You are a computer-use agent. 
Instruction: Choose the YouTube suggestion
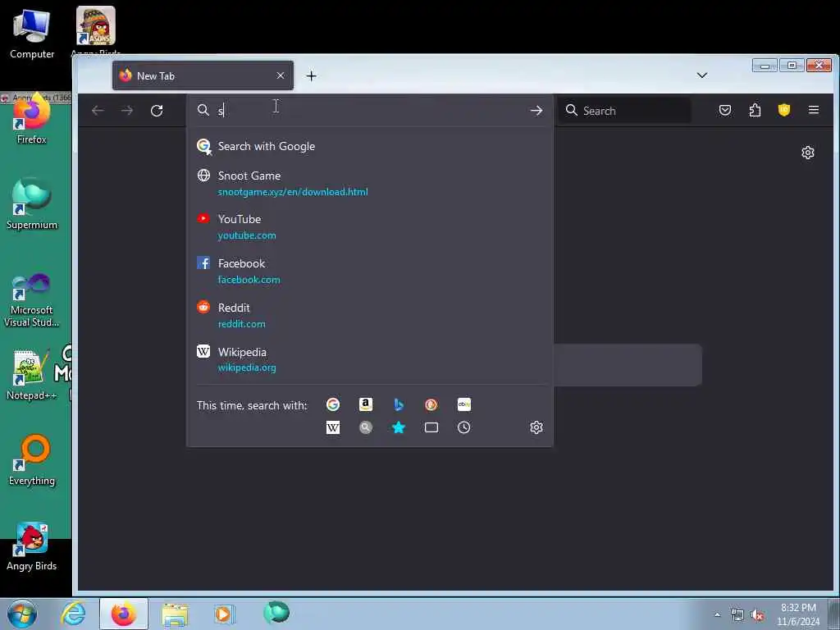pos(370,226)
